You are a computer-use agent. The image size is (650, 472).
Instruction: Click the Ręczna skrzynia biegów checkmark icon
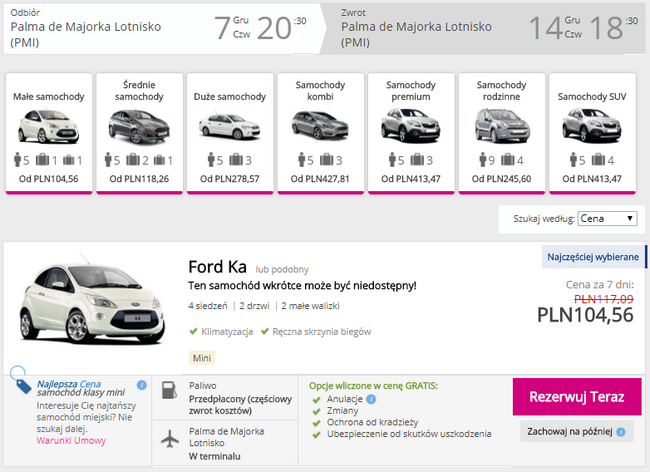pyautogui.click(x=265, y=331)
